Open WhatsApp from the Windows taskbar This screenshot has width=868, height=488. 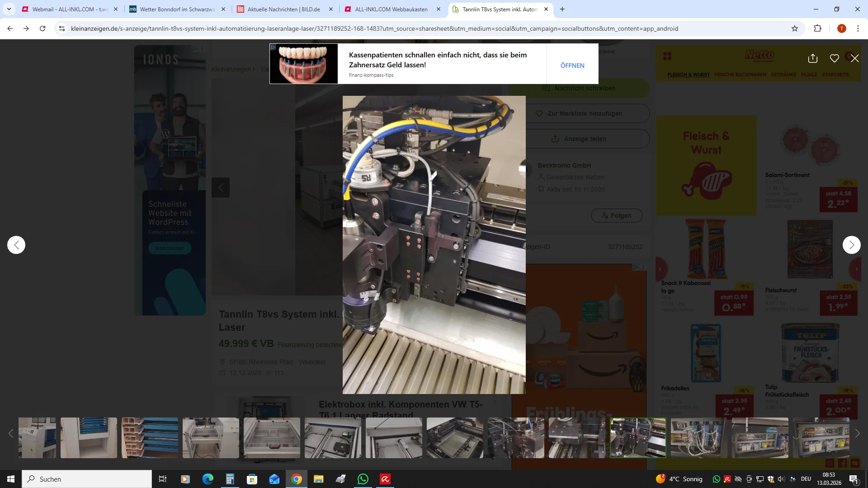[363, 479]
